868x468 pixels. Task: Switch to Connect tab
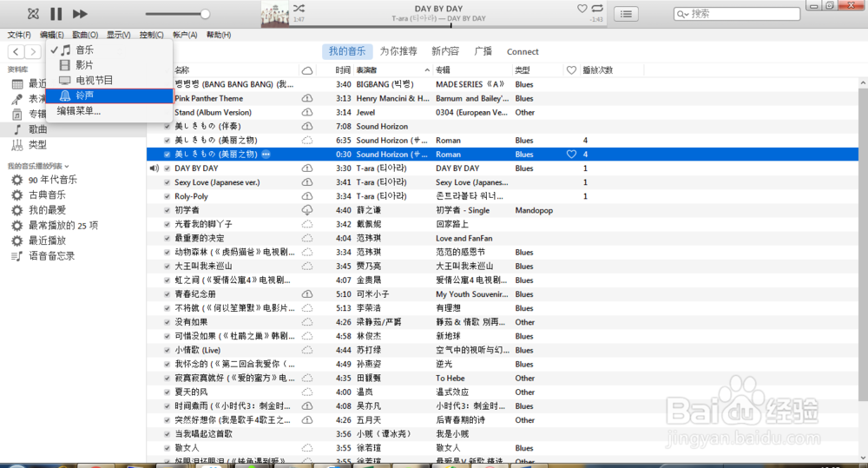point(523,51)
